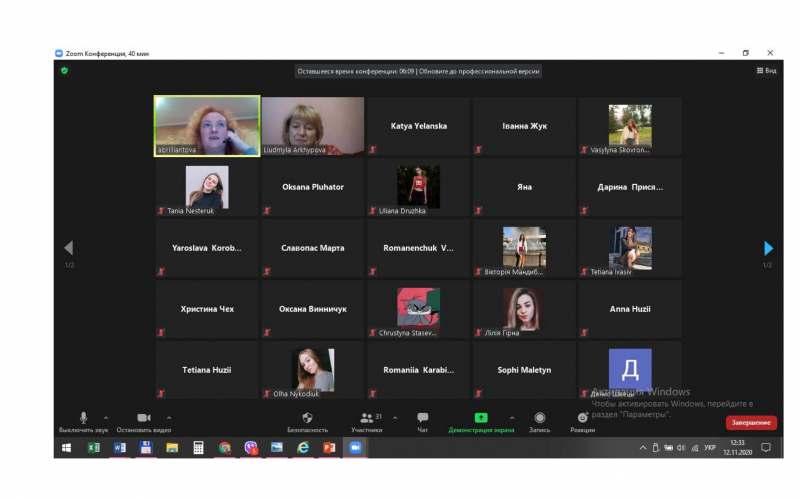Screen dimensions: 800x500
Task: Select Liudmyla Arkhypova's video tile
Action: point(313,126)
